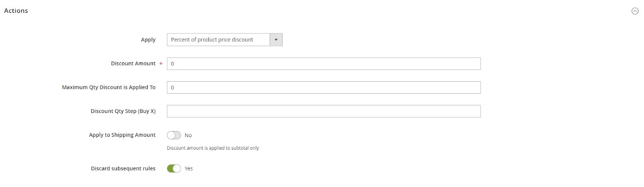644x187 pixels.
Task: Click the "Apply" field label
Action: click(148, 40)
